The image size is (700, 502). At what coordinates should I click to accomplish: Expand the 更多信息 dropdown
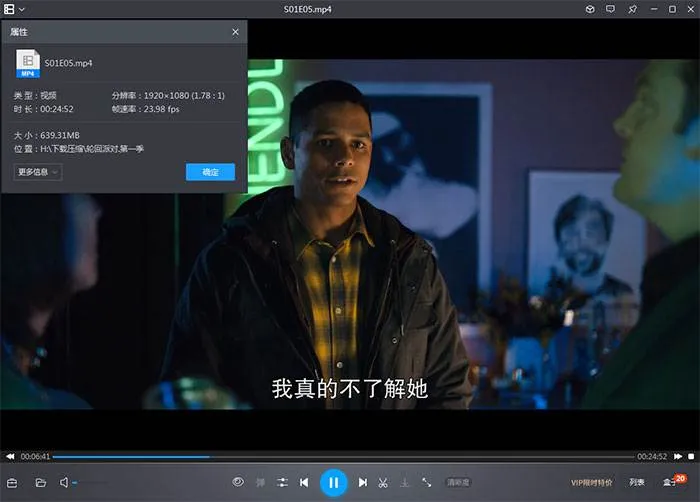click(38, 172)
